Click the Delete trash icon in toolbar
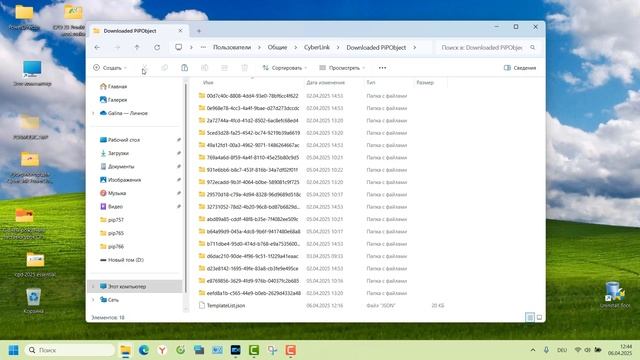Screen dimensions: 640x360 [244, 68]
